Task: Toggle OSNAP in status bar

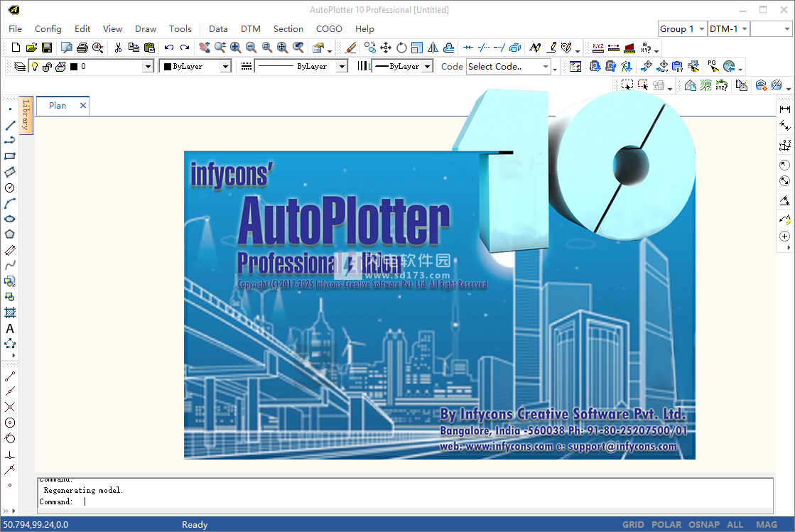Action: (x=704, y=525)
